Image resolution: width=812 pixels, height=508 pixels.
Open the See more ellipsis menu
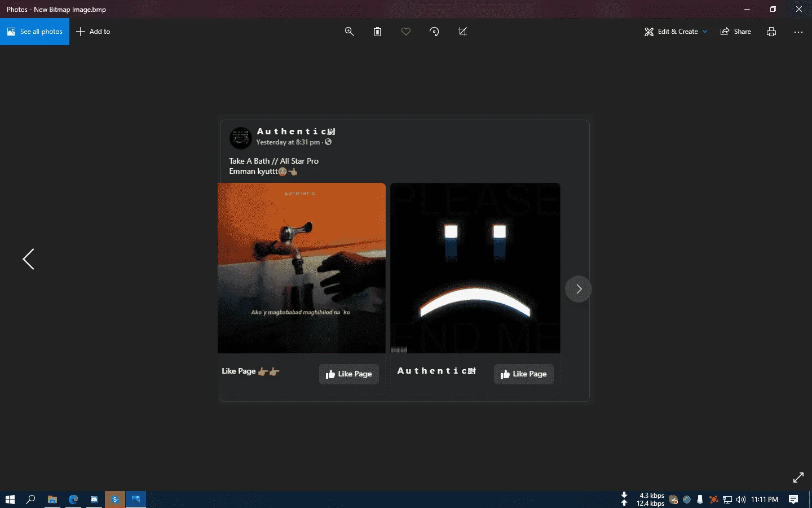[798, 32]
